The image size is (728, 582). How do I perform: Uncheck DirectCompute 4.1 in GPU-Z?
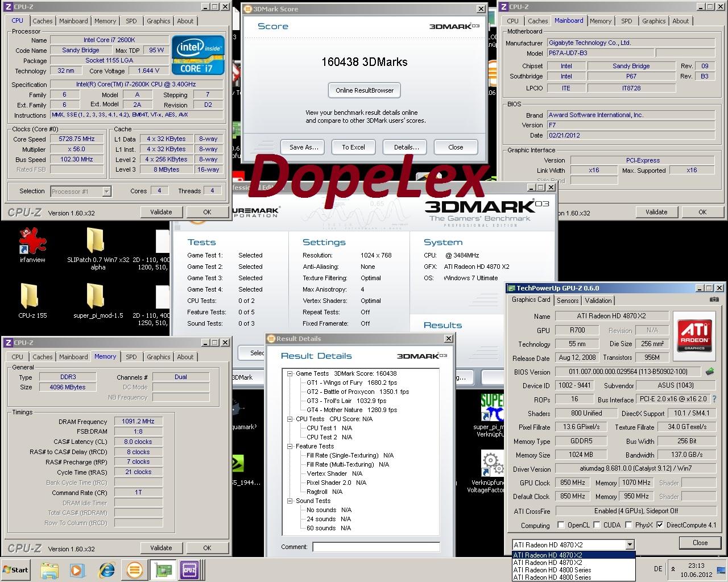pyautogui.click(x=660, y=525)
